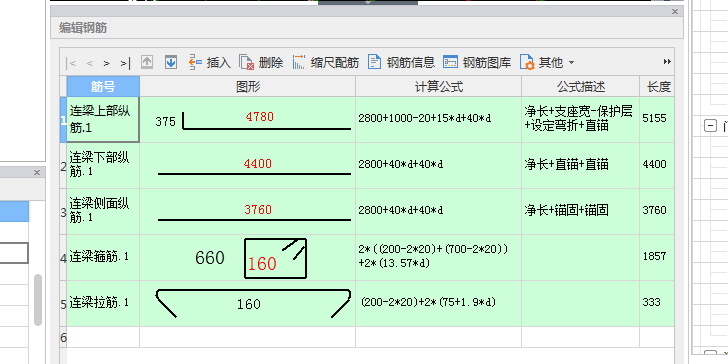Click formula cell in row 连梁侧面纵筋.1

click(439, 211)
